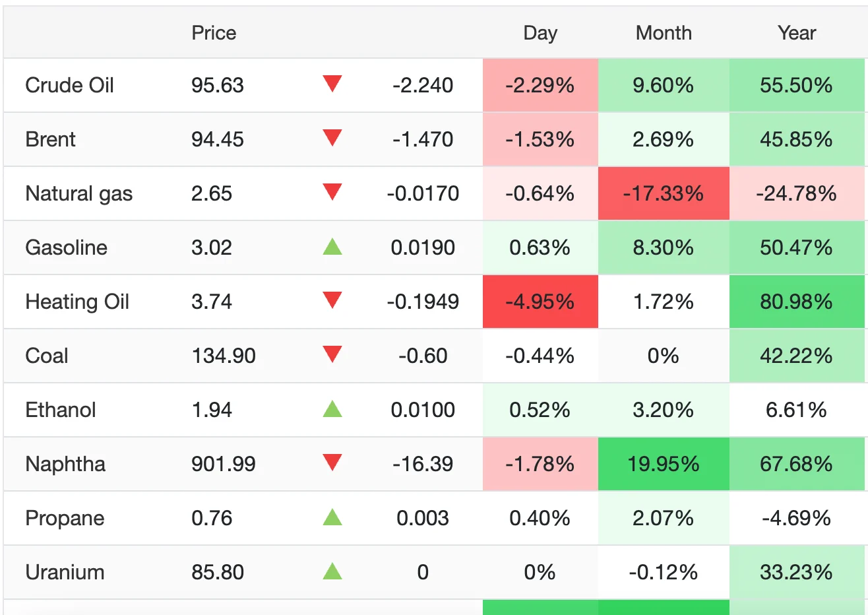The image size is (868, 615).
Task: Click the green up arrow for Ethanol
Action: [332, 410]
